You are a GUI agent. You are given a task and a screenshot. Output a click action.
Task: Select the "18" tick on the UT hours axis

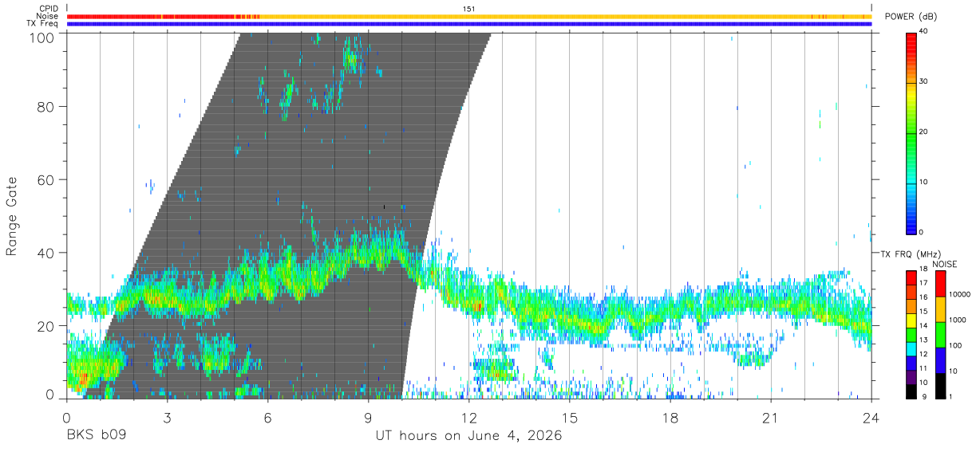(670, 418)
